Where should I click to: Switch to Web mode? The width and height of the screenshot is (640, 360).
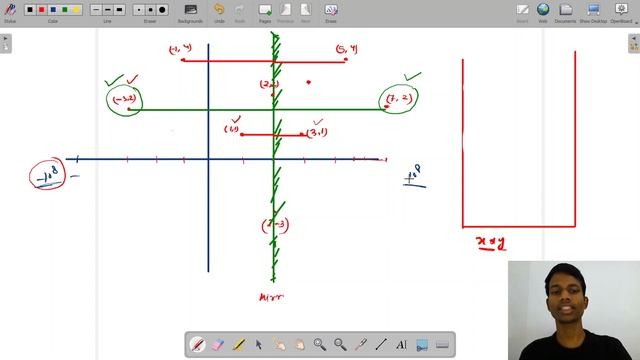point(543,13)
